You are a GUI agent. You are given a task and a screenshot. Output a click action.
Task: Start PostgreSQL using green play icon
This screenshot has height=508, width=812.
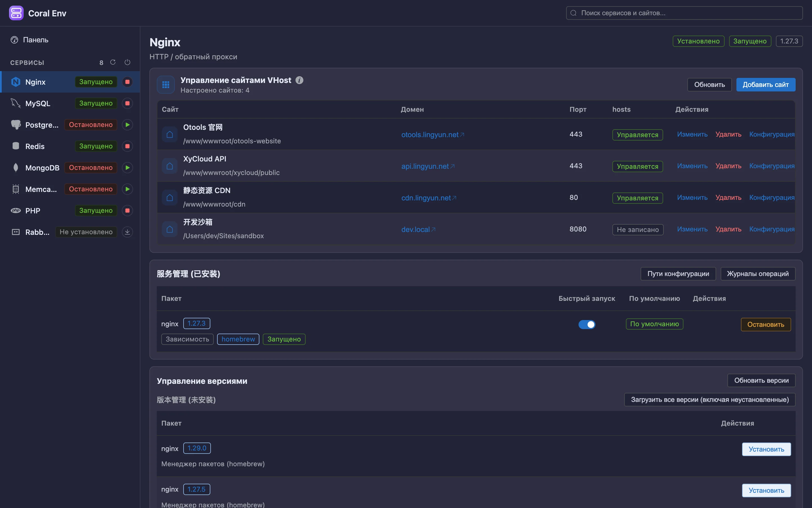pyautogui.click(x=127, y=125)
